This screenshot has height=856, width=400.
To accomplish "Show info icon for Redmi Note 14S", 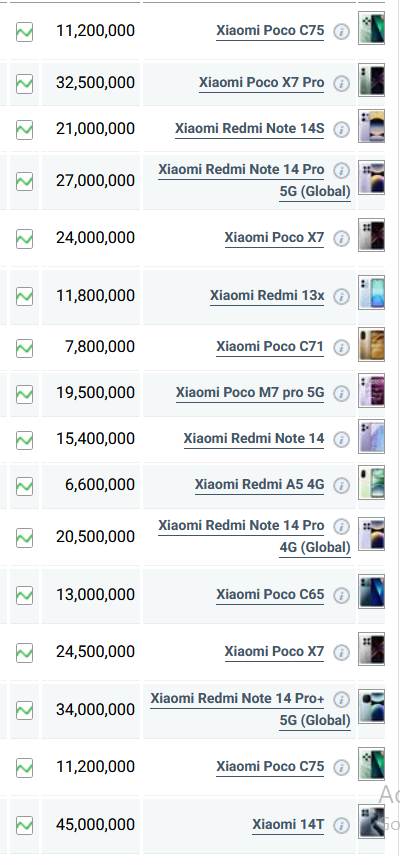I will pos(342,129).
